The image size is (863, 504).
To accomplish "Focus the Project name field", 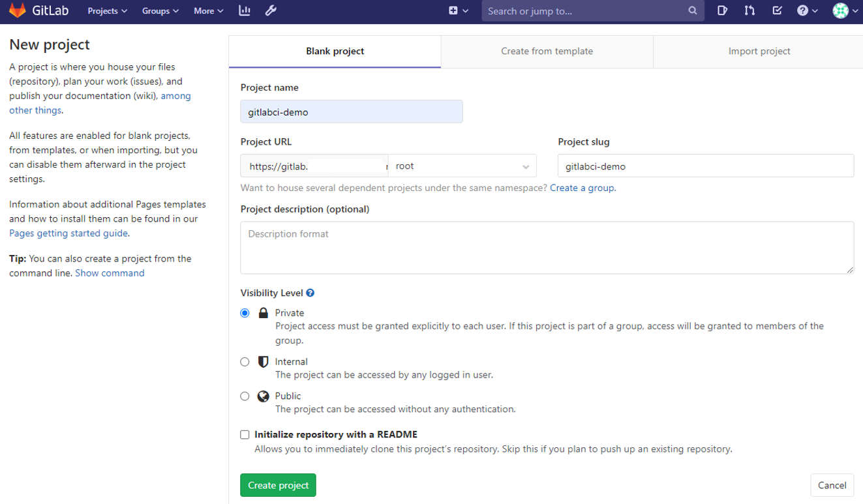I will pos(352,111).
